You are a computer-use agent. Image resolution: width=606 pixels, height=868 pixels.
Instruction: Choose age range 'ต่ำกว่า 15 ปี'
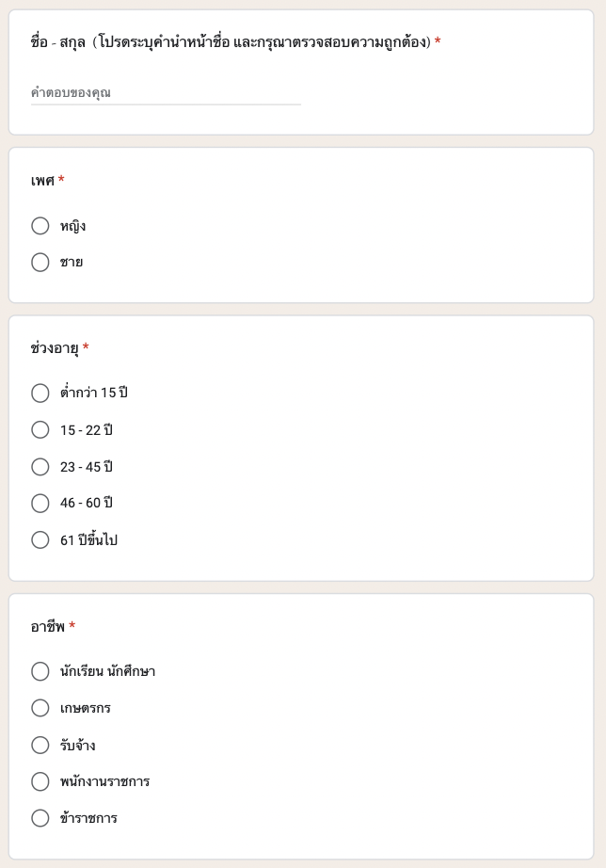coord(40,393)
